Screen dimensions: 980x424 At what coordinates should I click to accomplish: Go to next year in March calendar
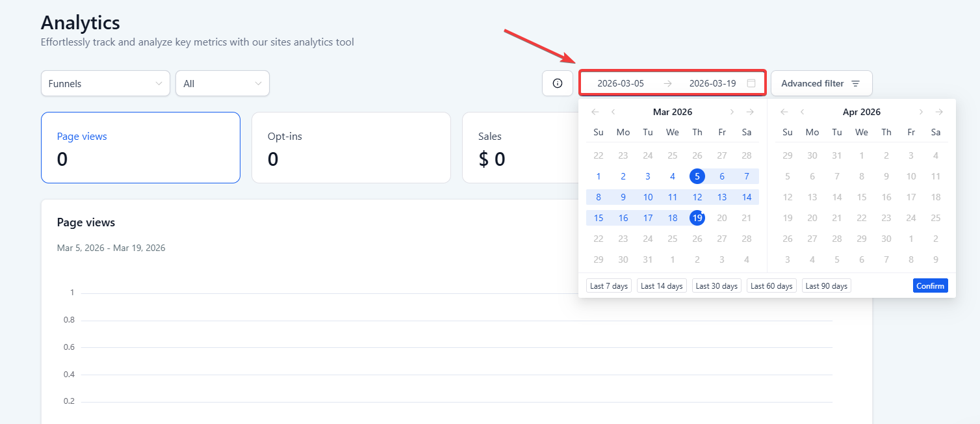(750, 112)
